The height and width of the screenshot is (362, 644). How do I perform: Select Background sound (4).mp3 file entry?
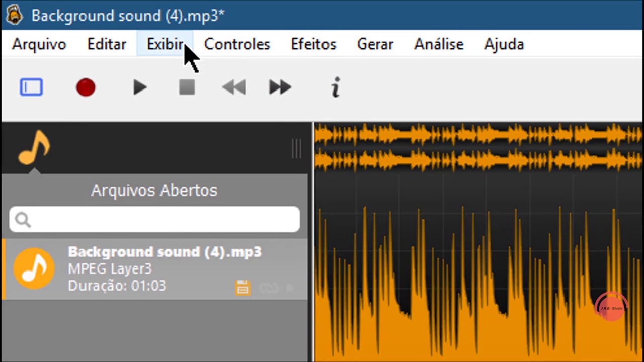(x=154, y=269)
